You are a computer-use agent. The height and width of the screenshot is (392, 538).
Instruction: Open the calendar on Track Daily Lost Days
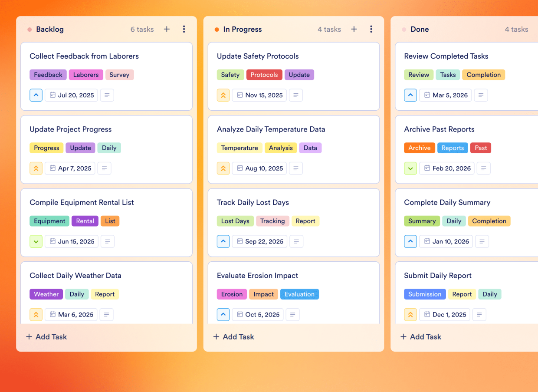(x=239, y=241)
